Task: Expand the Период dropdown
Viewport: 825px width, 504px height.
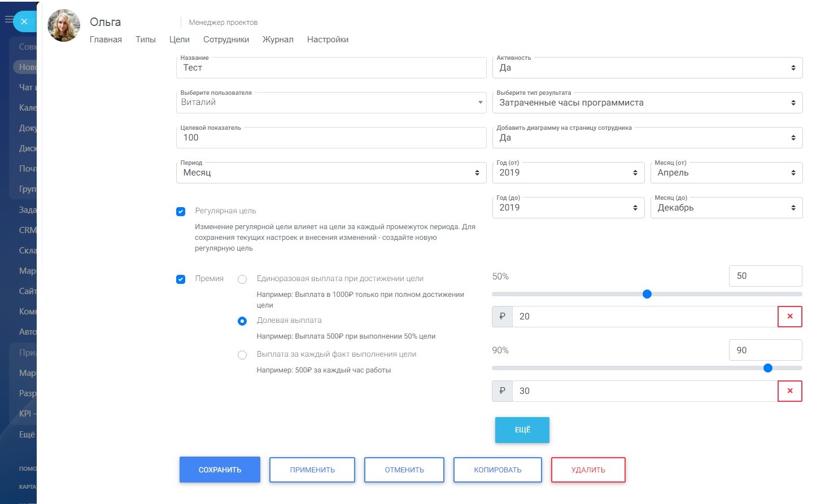Action: 331,173
